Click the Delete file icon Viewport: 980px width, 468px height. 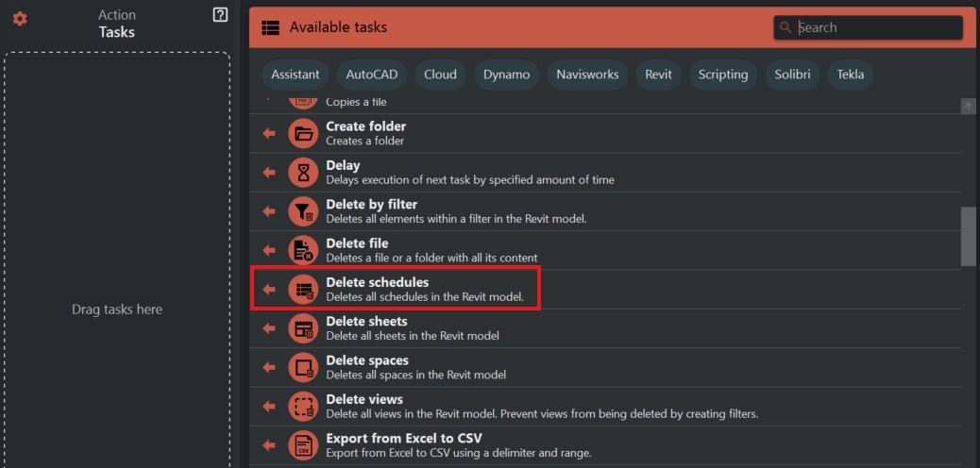click(x=303, y=251)
